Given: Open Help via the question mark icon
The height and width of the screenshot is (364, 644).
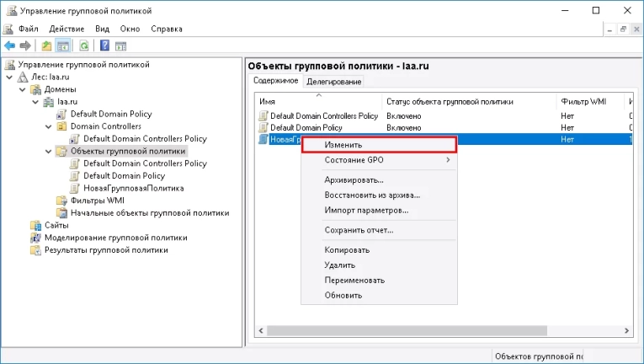Looking at the screenshot, I should point(105,45).
